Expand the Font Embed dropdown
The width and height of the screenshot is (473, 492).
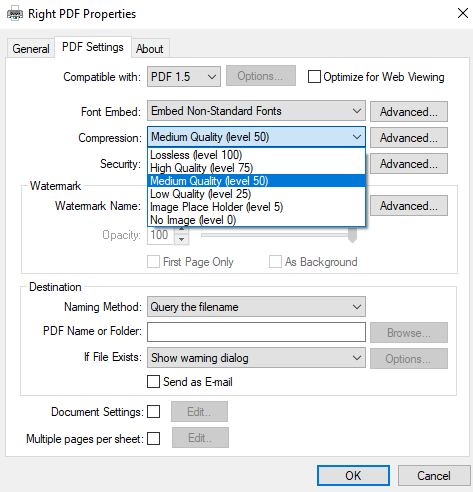pos(256,111)
